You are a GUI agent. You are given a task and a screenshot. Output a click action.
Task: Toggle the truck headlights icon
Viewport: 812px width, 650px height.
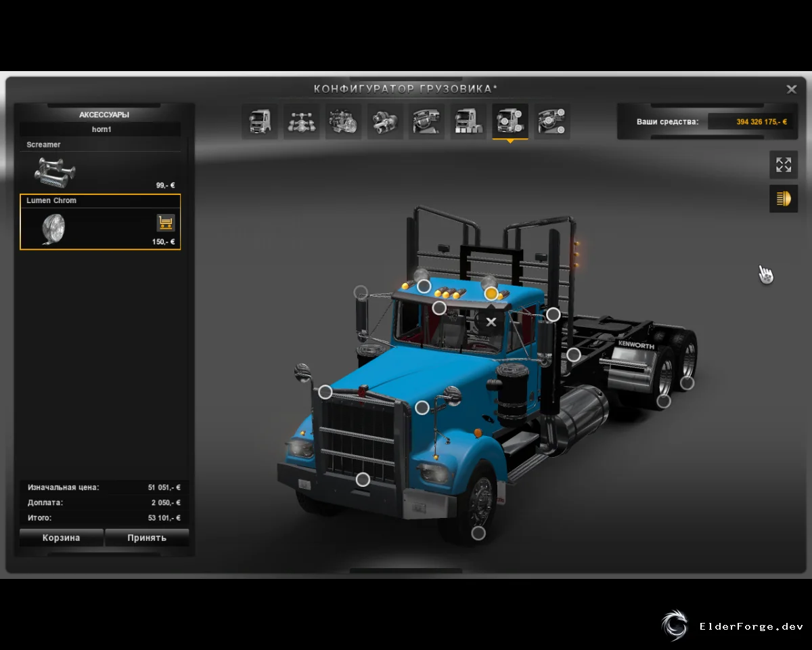click(784, 199)
